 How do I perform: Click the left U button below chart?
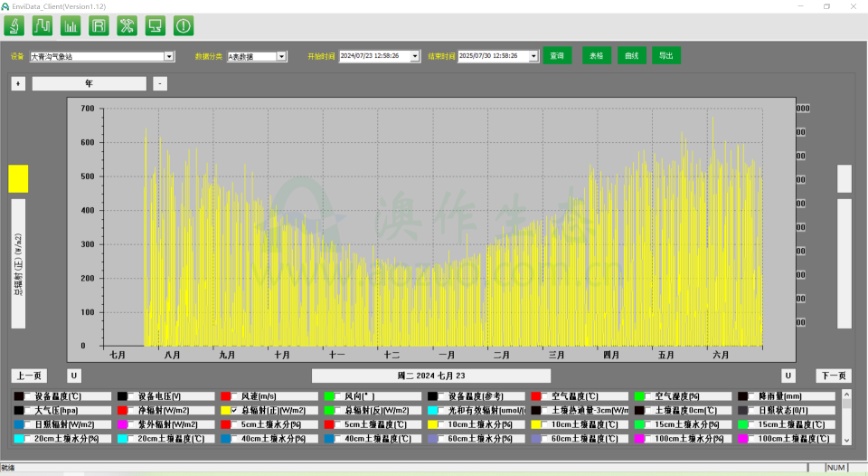coord(73,376)
